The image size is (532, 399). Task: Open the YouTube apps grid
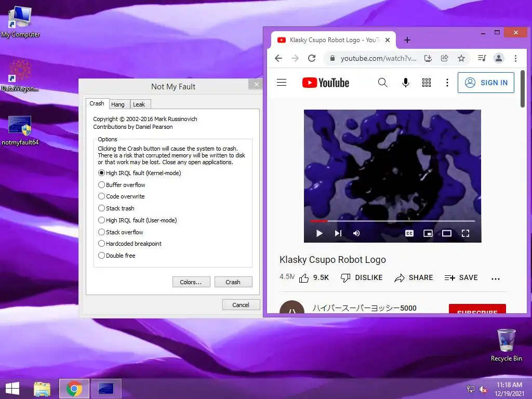click(427, 83)
